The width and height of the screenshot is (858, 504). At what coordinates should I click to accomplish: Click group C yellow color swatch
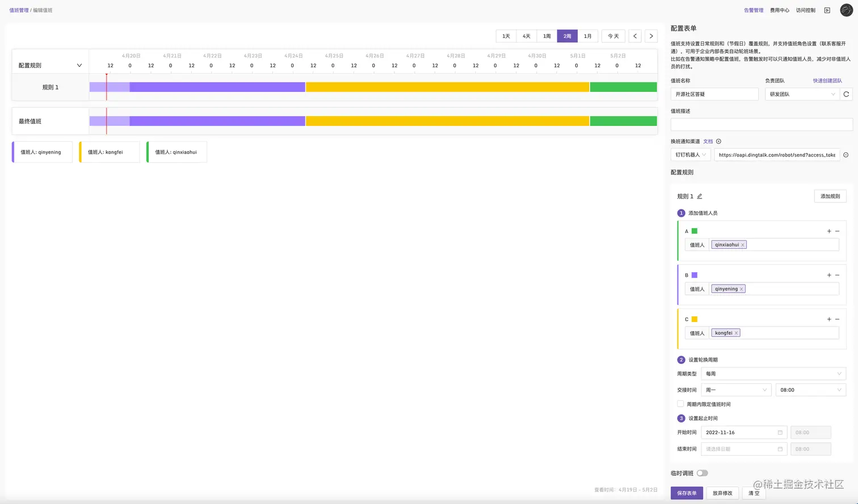tap(695, 319)
